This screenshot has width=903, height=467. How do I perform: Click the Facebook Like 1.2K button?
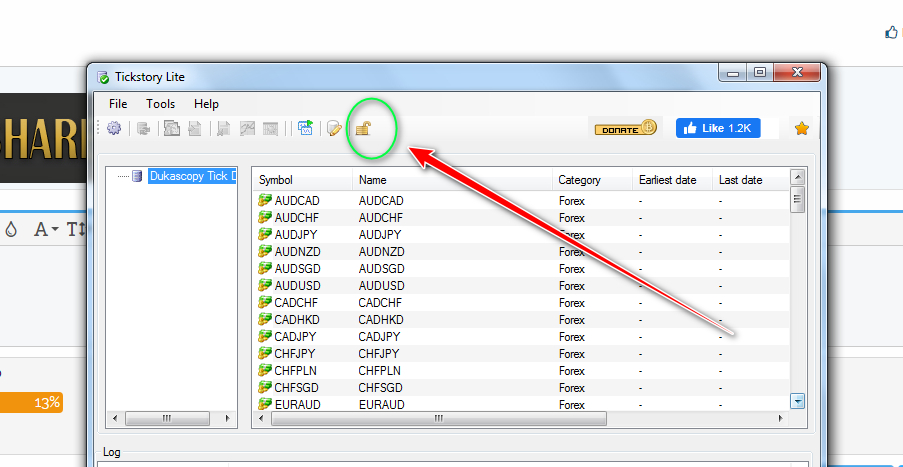point(718,128)
